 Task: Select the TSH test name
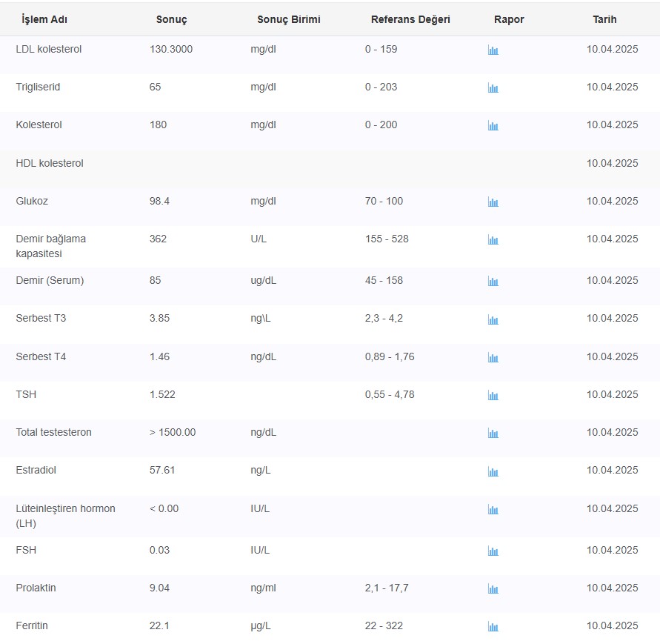click(26, 394)
